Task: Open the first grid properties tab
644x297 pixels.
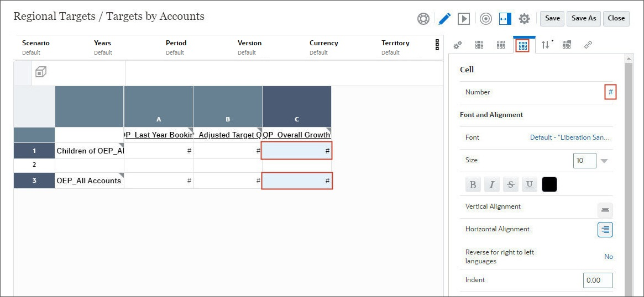Action: [x=479, y=45]
